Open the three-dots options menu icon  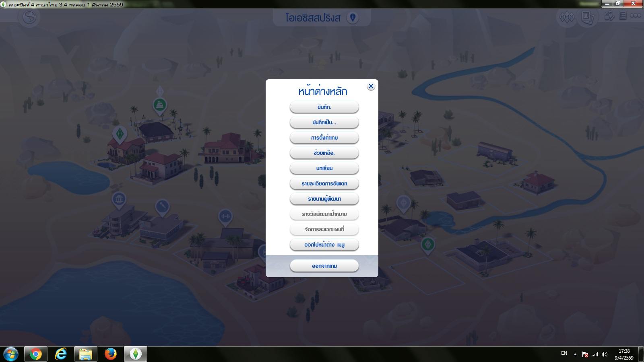tap(636, 16)
